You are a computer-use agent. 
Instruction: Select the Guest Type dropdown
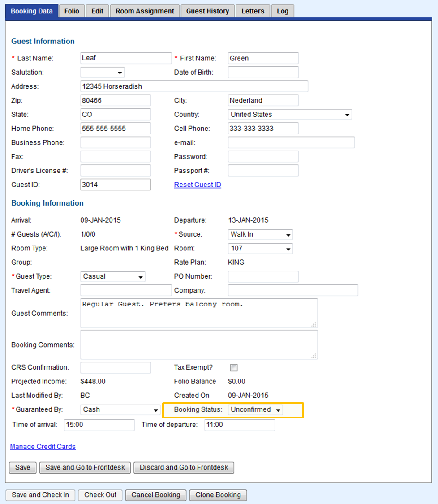113,277
